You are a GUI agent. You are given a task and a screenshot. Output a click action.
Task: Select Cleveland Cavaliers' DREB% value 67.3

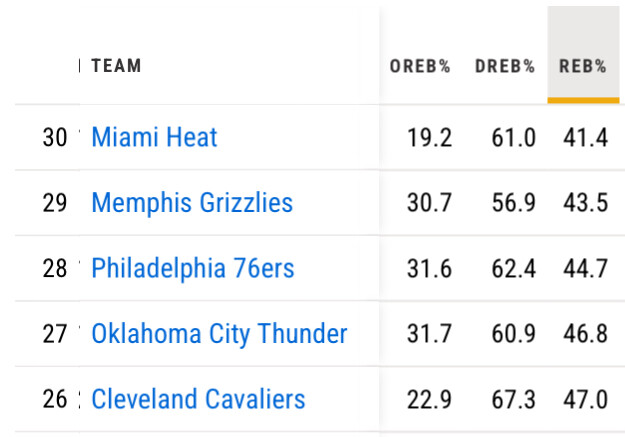click(514, 399)
